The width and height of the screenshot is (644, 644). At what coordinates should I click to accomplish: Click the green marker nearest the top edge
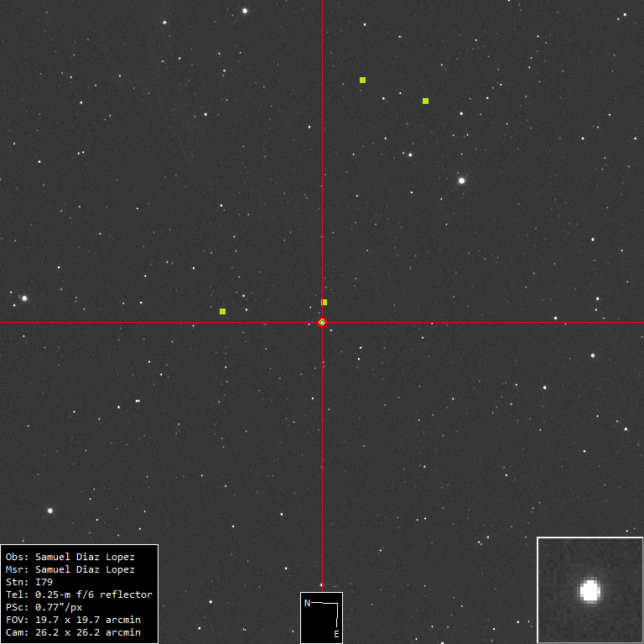[x=362, y=80]
